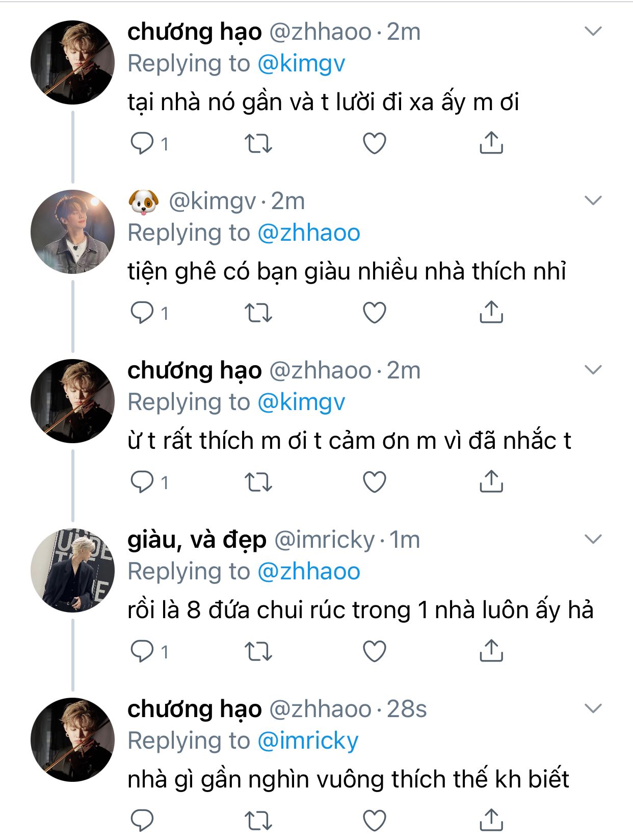Open options chevron on the first tweet
This screenshot has height=840, width=633.
coord(593,32)
